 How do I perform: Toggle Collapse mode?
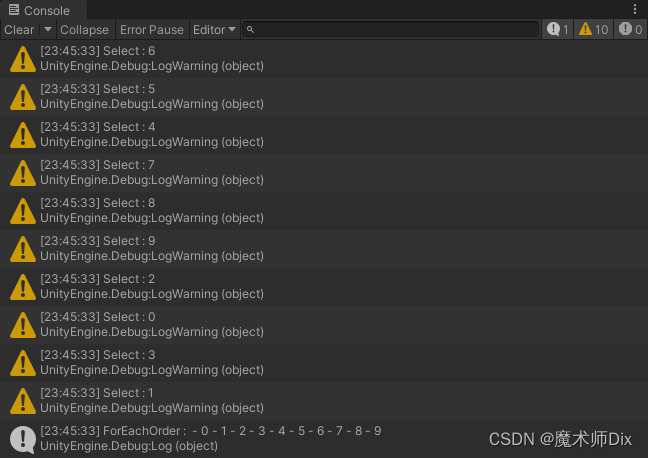84,30
